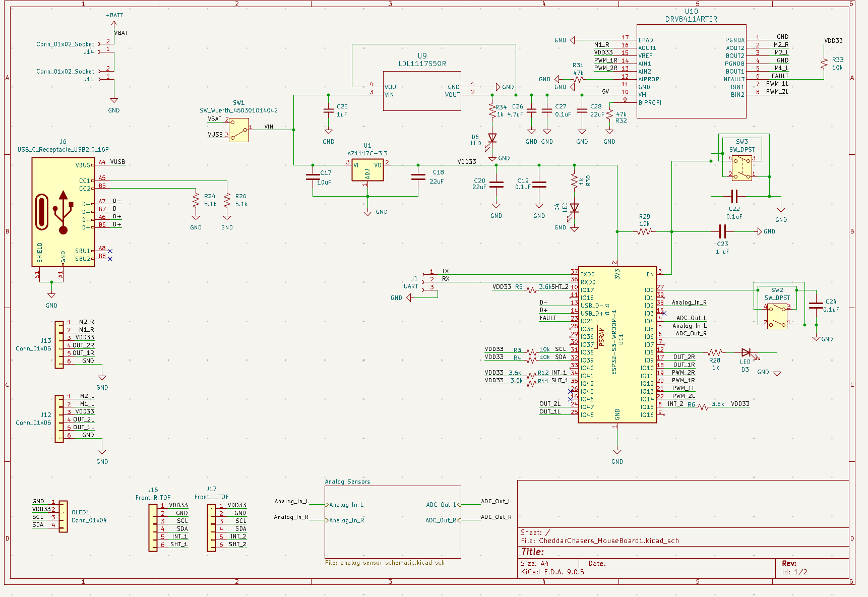Click the 'Sheet: /' text in title block

[x=535, y=532]
